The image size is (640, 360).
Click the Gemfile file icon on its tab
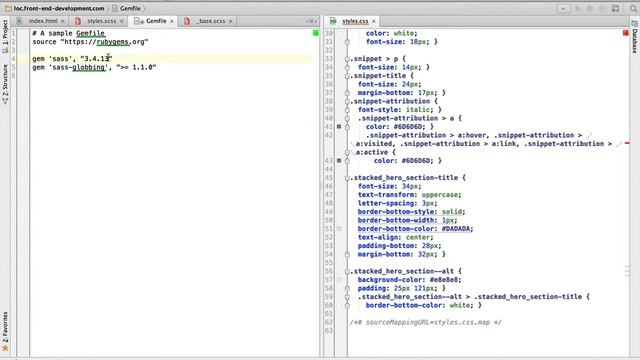coord(138,21)
